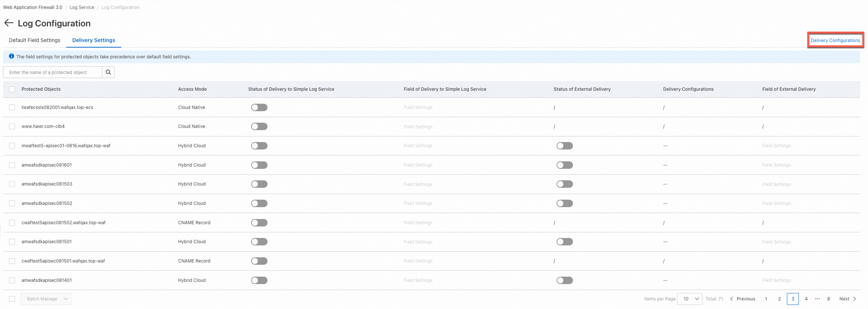This screenshot has width=868, height=309.
Task: Open Simple Log Service Field Settings for www.haier.com-clb4
Action: coord(418,127)
